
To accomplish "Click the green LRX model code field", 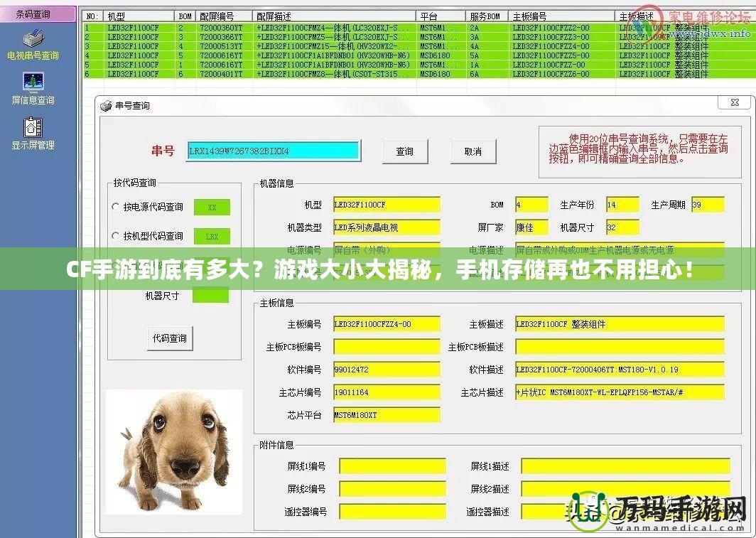I will pos(212,236).
